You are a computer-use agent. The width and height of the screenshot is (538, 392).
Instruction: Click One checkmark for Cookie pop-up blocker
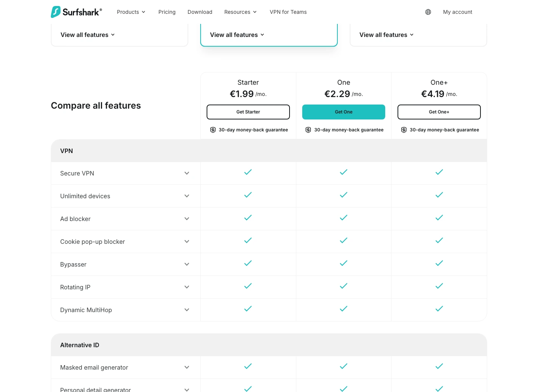[344, 240]
